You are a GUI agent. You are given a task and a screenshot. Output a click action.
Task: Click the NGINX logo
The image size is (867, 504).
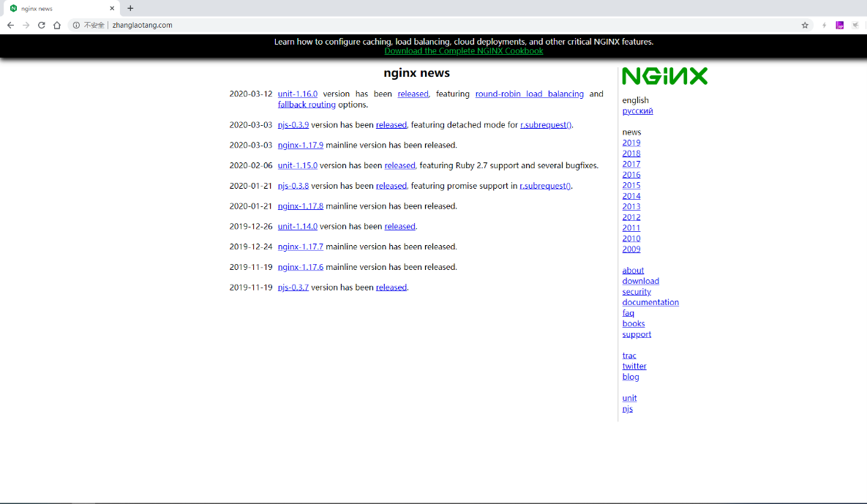[x=664, y=76]
